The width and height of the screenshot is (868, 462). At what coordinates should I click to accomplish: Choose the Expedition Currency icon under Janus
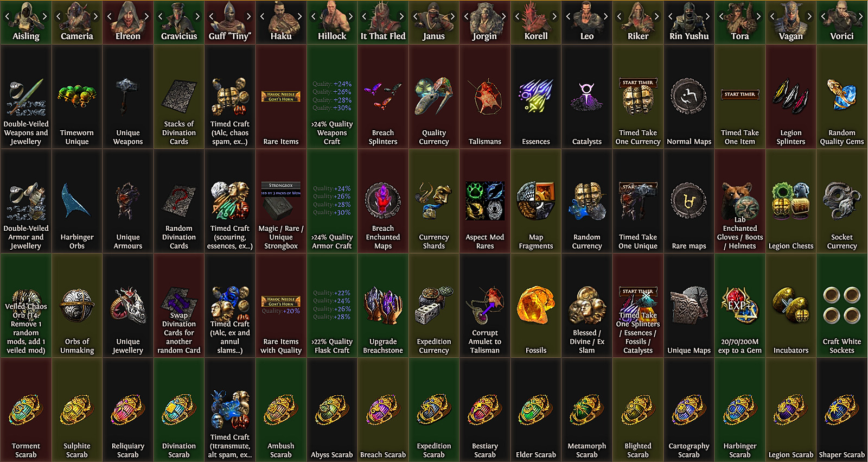click(x=433, y=306)
